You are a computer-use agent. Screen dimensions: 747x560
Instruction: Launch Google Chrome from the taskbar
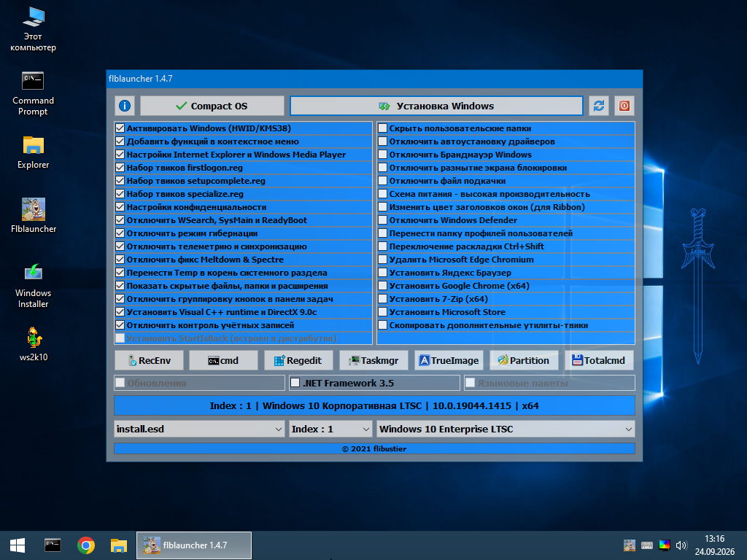pyautogui.click(x=86, y=545)
